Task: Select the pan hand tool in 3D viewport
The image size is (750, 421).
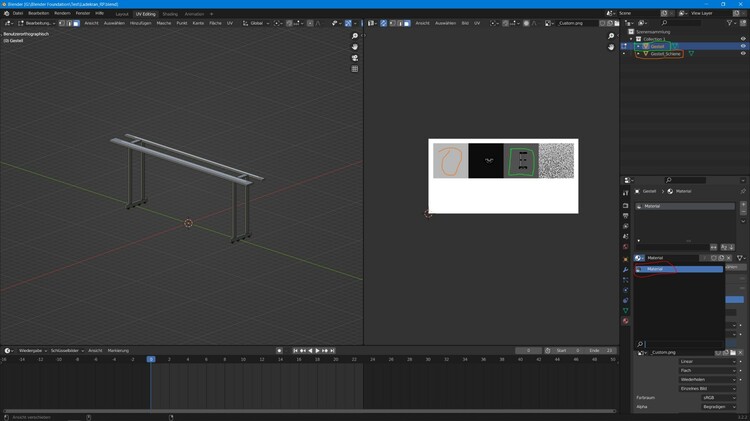Action: point(355,47)
